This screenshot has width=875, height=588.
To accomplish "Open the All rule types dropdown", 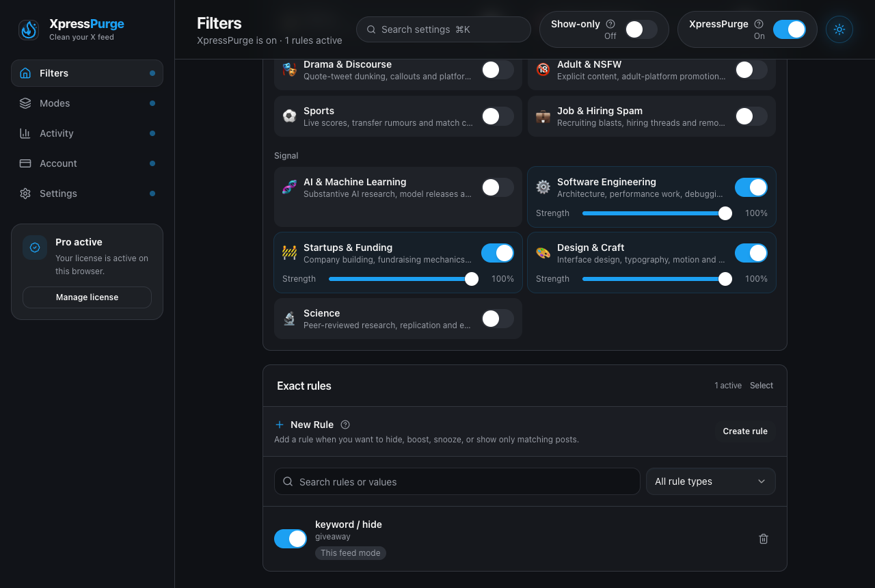I will (711, 481).
